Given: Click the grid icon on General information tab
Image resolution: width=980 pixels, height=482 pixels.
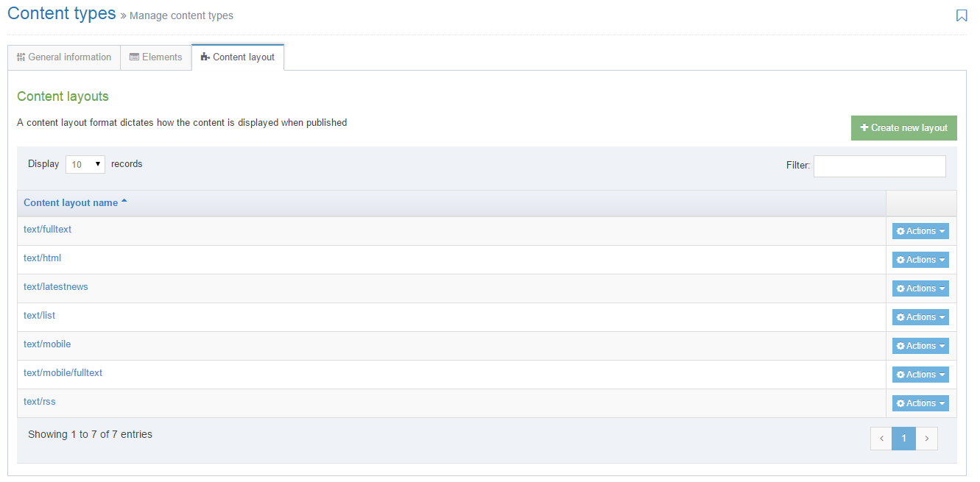Looking at the screenshot, I should point(23,57).
